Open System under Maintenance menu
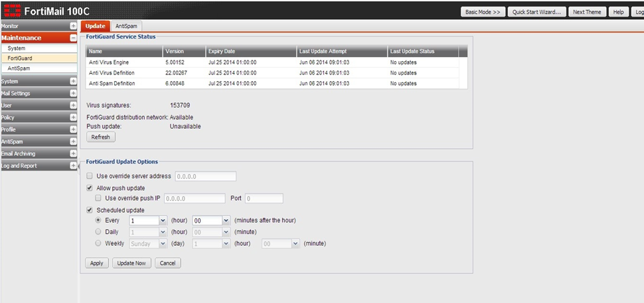The height and width of the screenshot is (303, 644). [x=17, y=49]
